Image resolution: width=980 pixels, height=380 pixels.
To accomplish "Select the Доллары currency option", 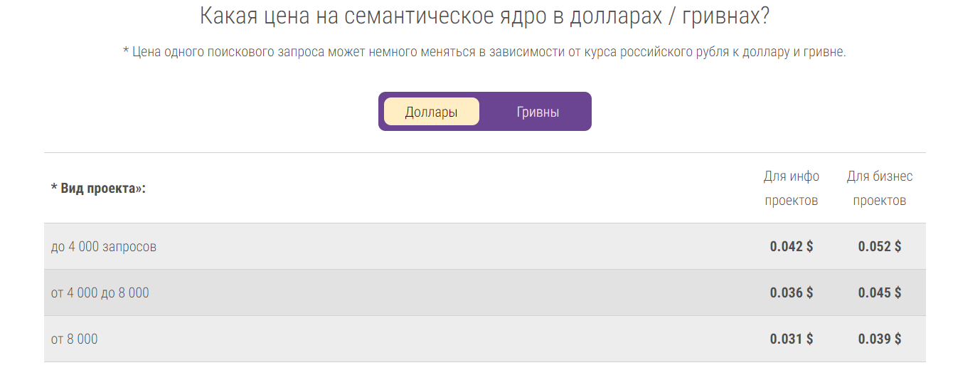I will 431,112.
